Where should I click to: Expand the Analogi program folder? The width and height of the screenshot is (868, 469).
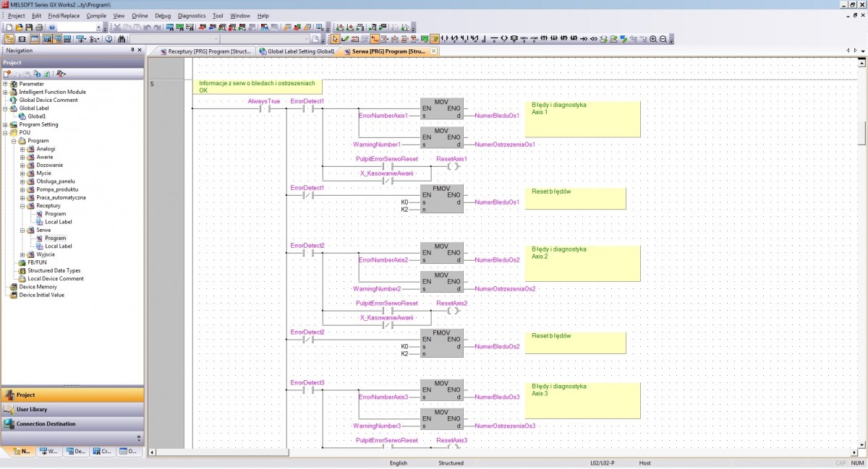pyautogui.click(x=22, y=149)
